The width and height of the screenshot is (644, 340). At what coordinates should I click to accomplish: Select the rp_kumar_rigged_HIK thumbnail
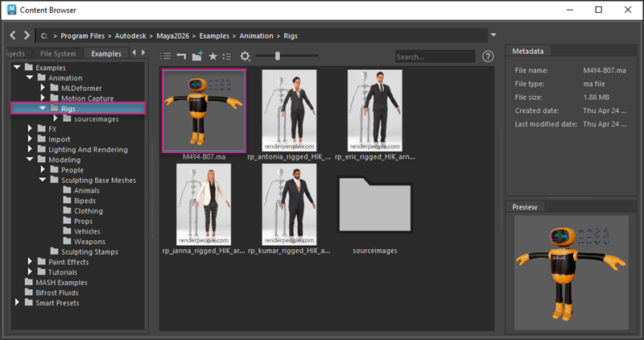[x=289, y=205]
